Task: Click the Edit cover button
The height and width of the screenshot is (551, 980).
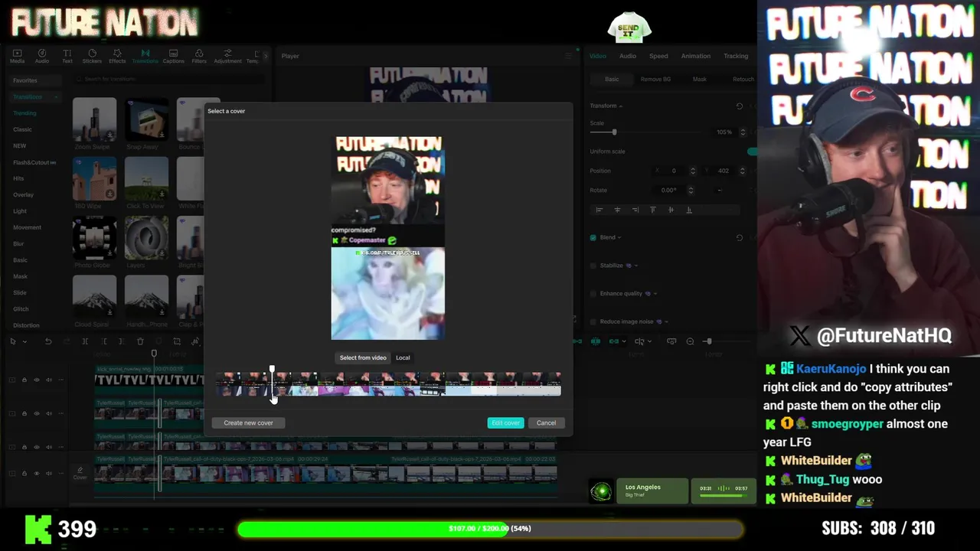Action: [x=505, y=422]
